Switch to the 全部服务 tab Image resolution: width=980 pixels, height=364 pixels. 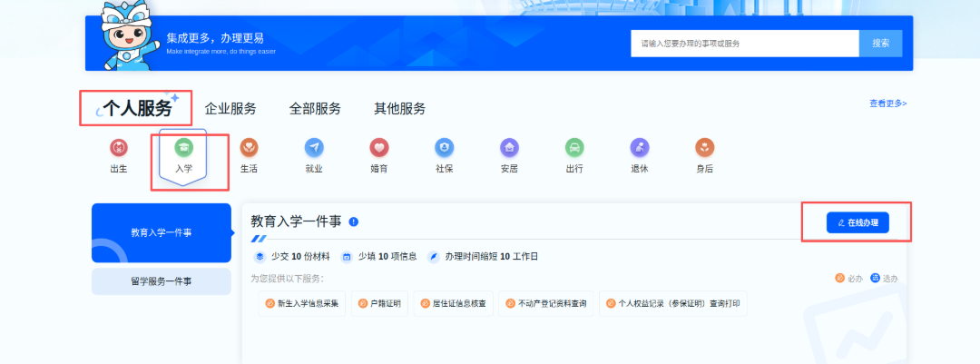pos(315,109)
